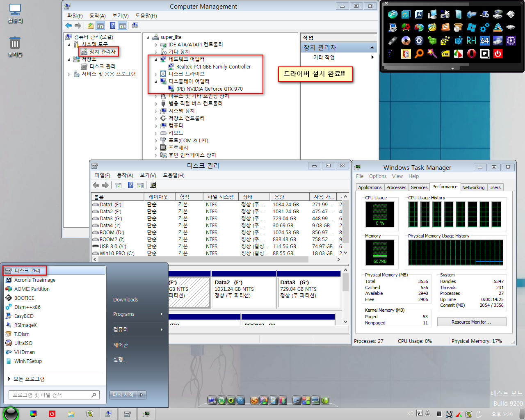Open the 64 icon in launcher panel

point(484,41)
